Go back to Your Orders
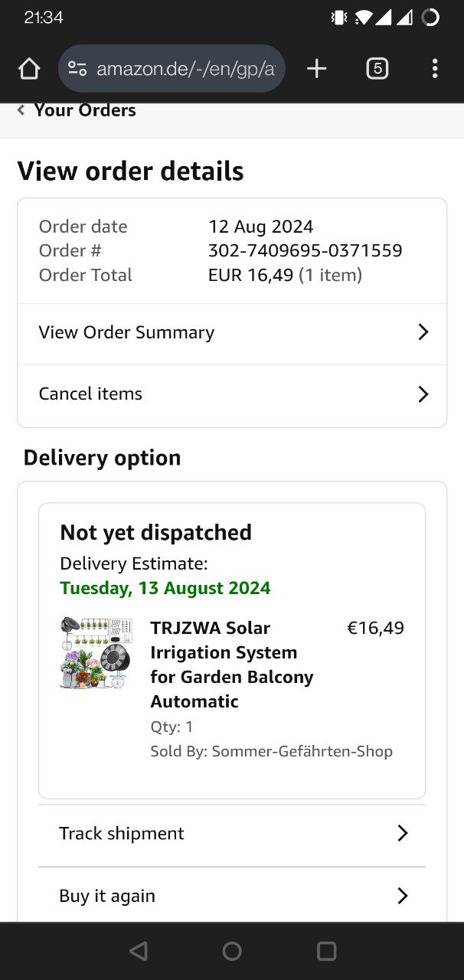 84,110
